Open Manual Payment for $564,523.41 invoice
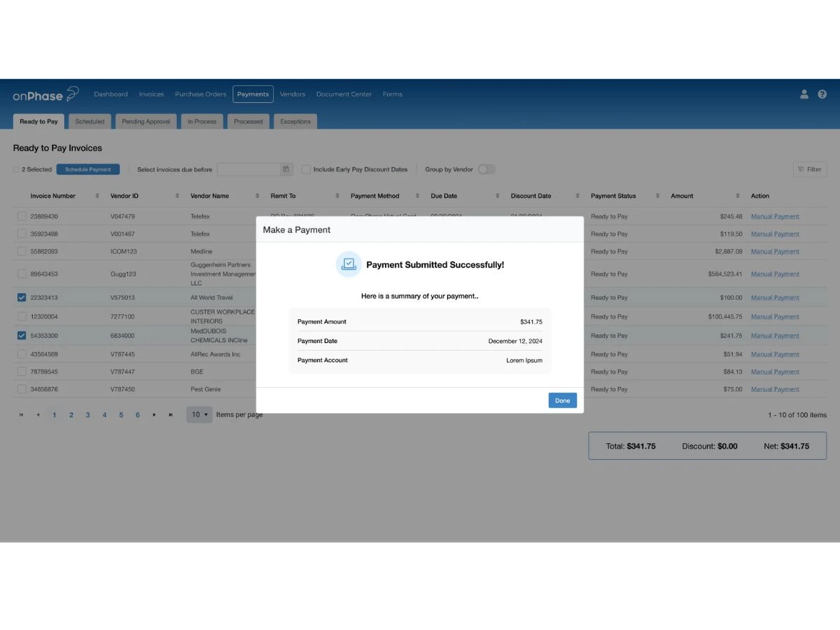The height and width of the screenshot is (630, 840). (775, 274)
